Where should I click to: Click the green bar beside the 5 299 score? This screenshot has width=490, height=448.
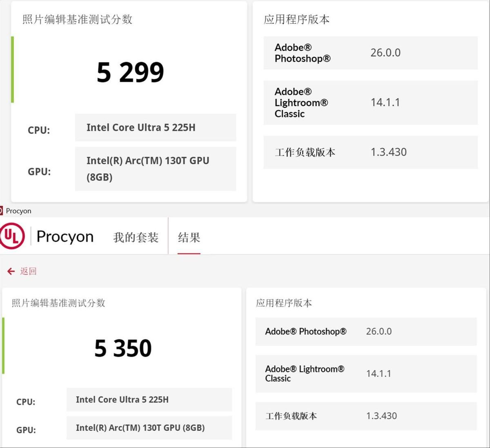tap(13, 69)
